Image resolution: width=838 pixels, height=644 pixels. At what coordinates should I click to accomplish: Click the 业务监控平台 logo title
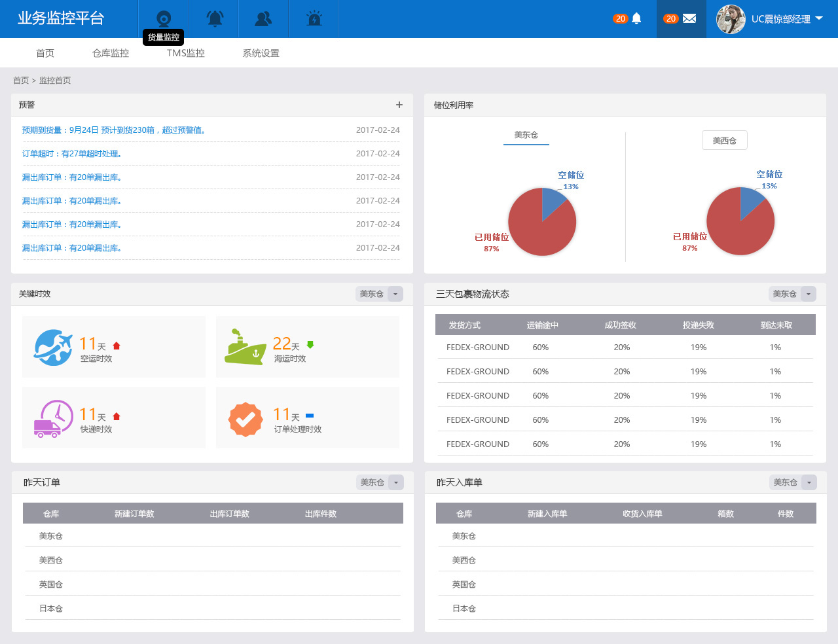(x=61, y=18)
